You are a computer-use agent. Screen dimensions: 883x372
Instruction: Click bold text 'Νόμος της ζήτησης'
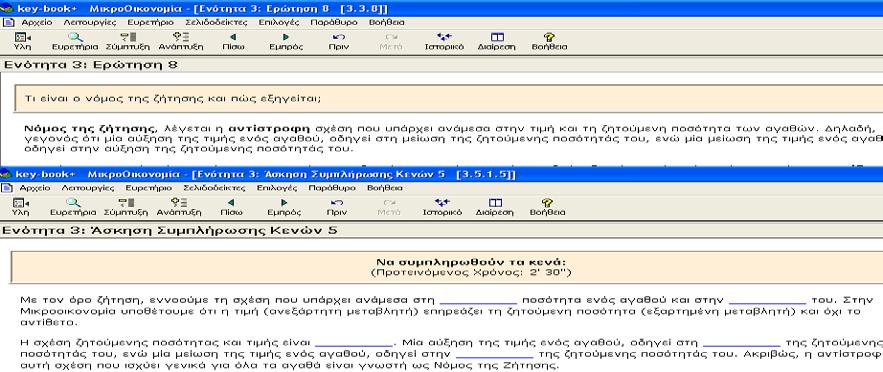coord(90,128)
